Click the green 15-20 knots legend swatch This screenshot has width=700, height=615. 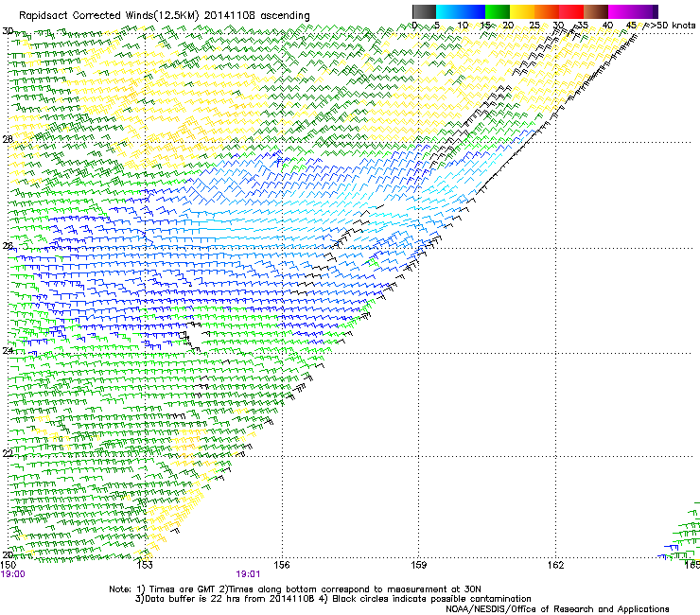pyautogui.click(x=498, y=11)
